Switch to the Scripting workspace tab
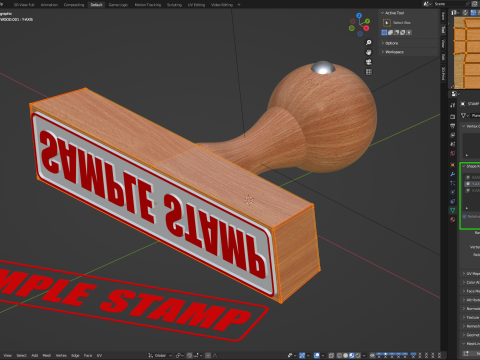The image size is (480, 360). pyautogui.click(x=174, y=5)
